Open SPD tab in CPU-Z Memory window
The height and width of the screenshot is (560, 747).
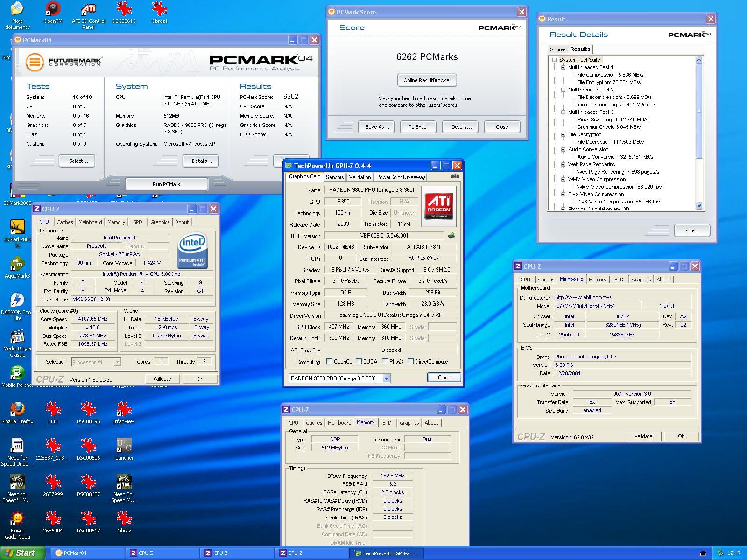(x=387, y=423)
